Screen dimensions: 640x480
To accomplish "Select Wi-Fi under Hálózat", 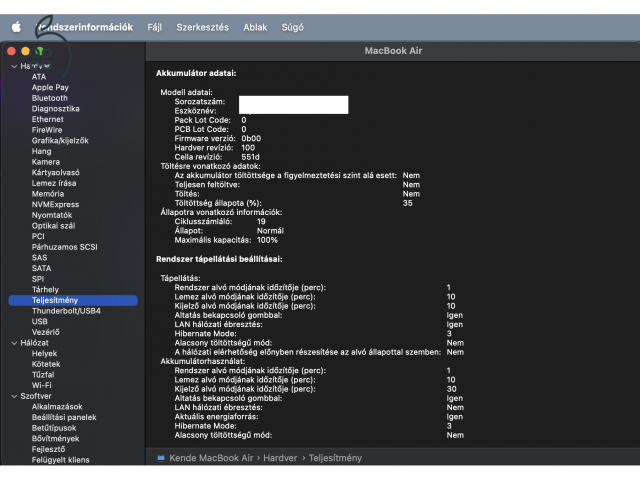I will coord(42,385).
